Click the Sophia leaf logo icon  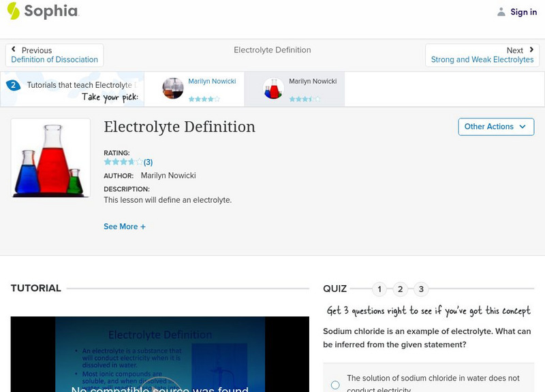(x=12, y=12)
